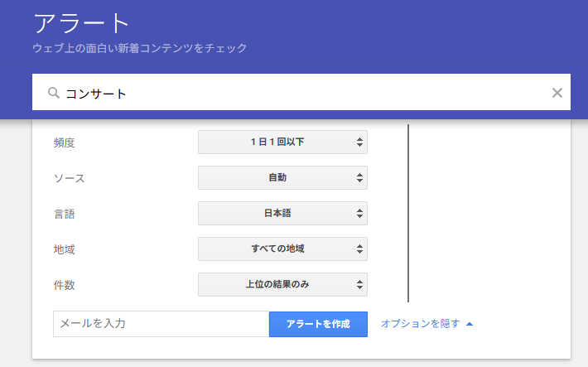This screenshot has width=588, height=367.
Task: Click the up-down arrows icon on 上位の結果のみ
Action: point(359,284)
